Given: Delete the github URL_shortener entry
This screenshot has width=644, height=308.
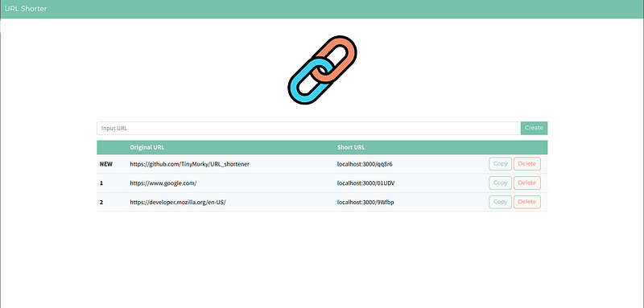Looking at the screenshot, I should coord(527,163).
